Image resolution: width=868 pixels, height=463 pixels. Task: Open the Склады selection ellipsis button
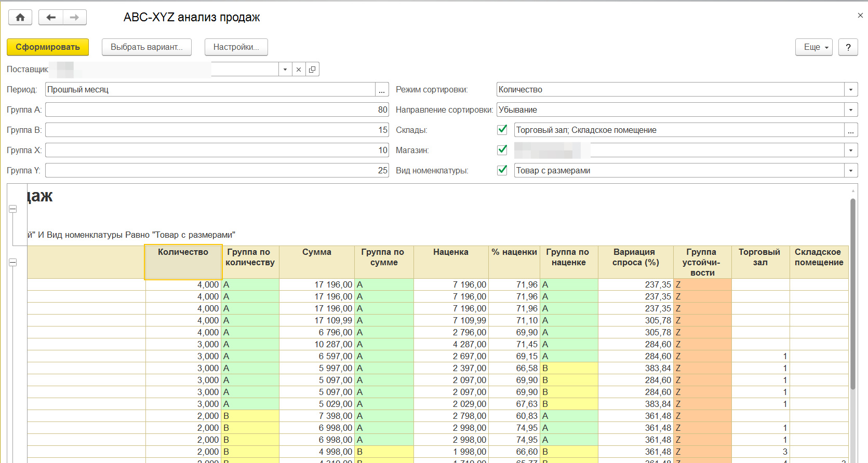[x=850, y=130]
